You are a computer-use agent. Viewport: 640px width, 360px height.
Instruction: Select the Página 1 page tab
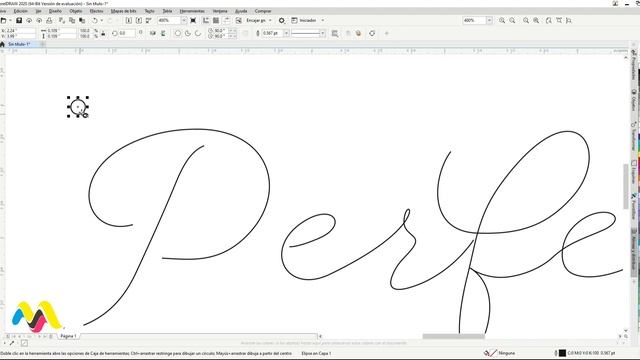[68, 336]
